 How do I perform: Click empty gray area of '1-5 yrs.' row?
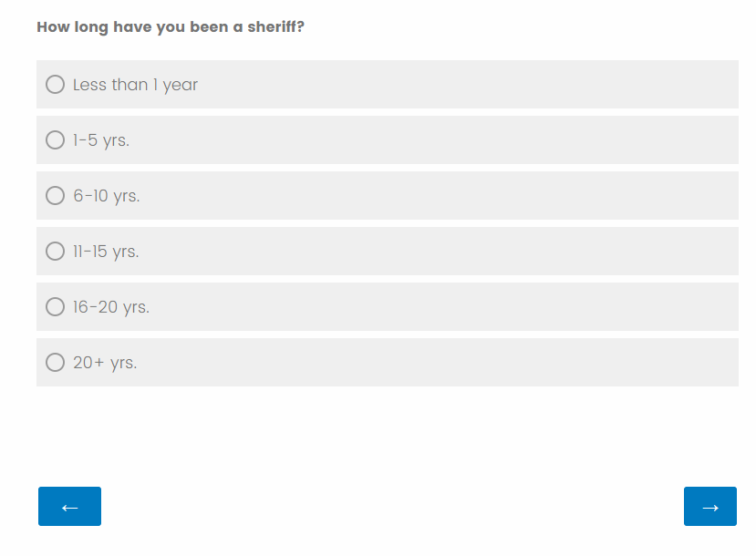(456, 140)
